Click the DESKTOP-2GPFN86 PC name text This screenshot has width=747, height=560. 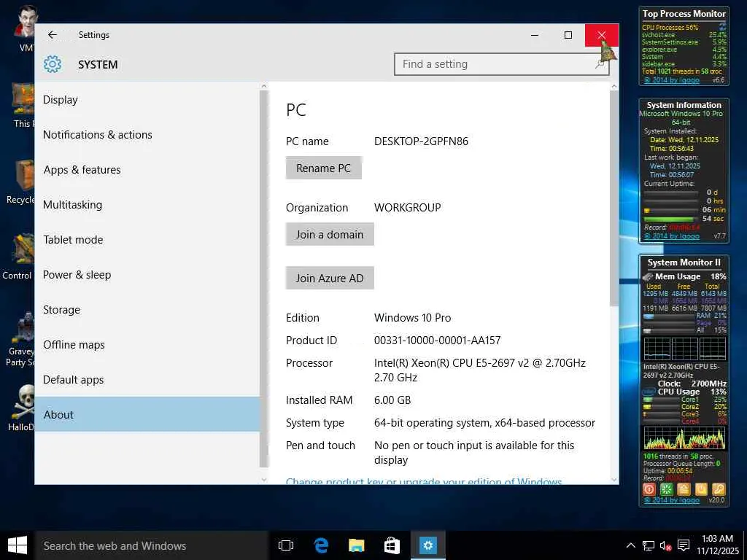click(x=421, y=141)
